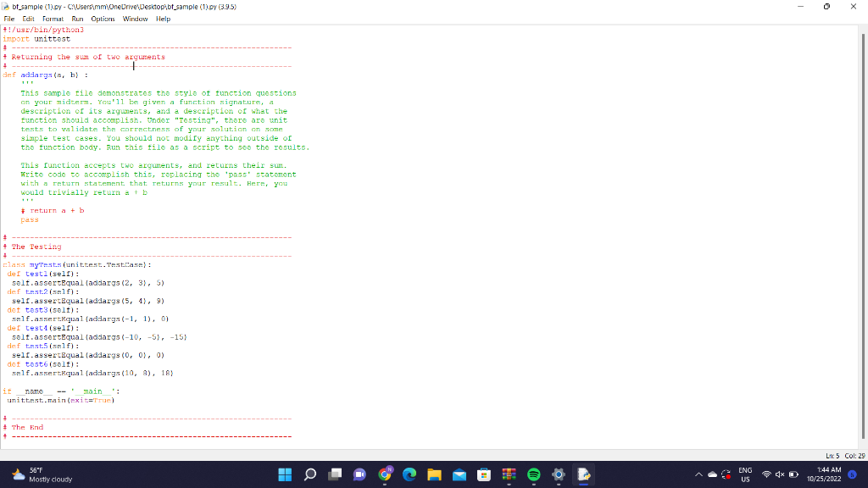Launch Microsoft Edge from the taskbar

click(409, 474)
